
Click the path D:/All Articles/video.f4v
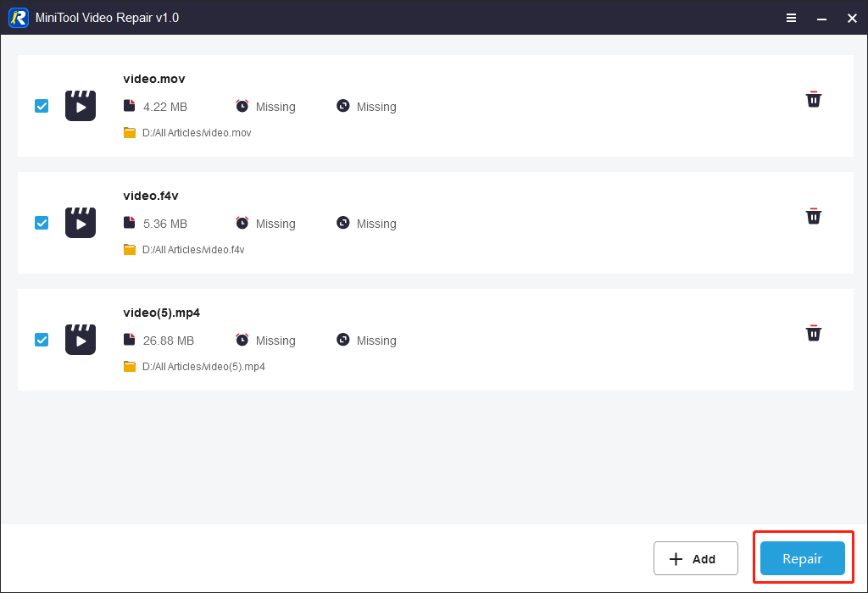[193, 249]
